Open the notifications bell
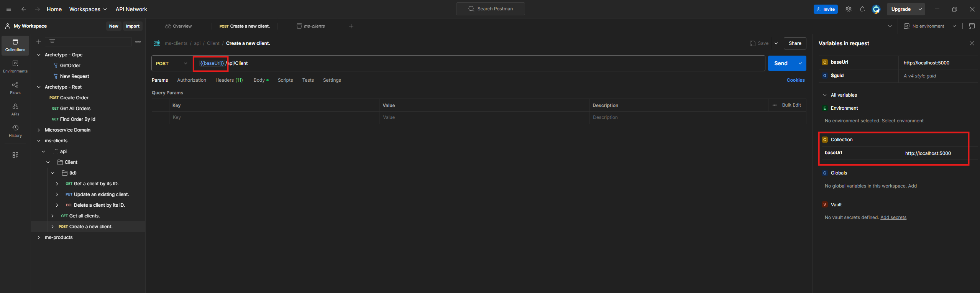Screen dimensions: 980x293 point(862,9)
